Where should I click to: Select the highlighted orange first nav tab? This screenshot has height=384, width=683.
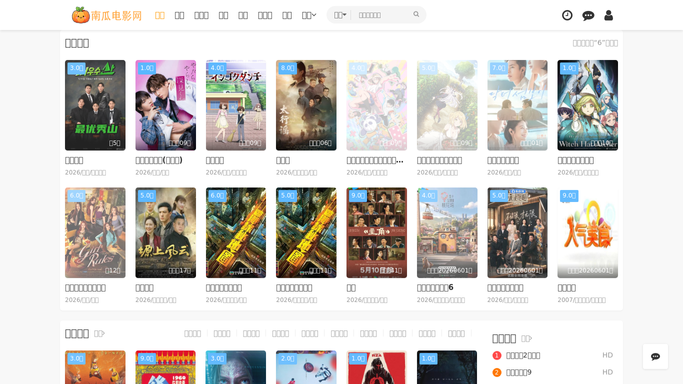coord(160,15)
